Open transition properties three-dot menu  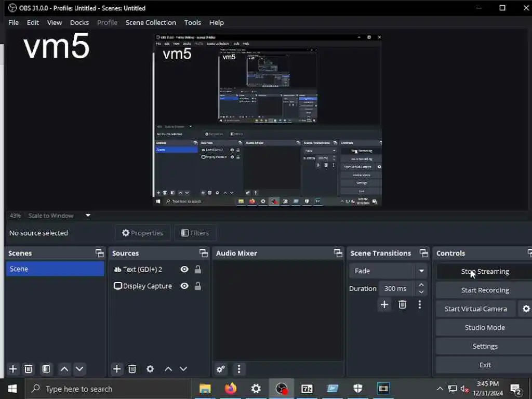(x=420, y=304)
